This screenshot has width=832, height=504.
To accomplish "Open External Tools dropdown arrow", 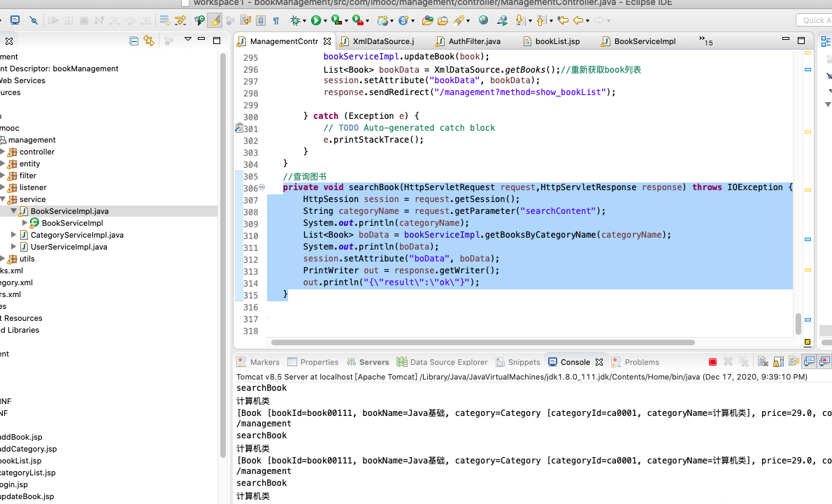I will [x=367, y=21].
